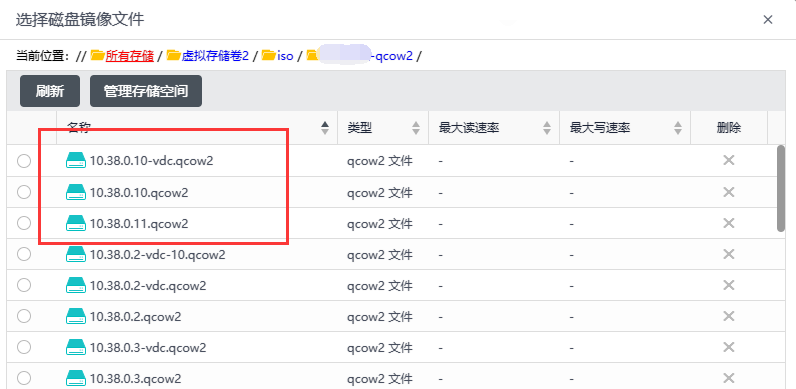Delete the 10.38.0.10.qcow2 file

(x=728, y=192)
